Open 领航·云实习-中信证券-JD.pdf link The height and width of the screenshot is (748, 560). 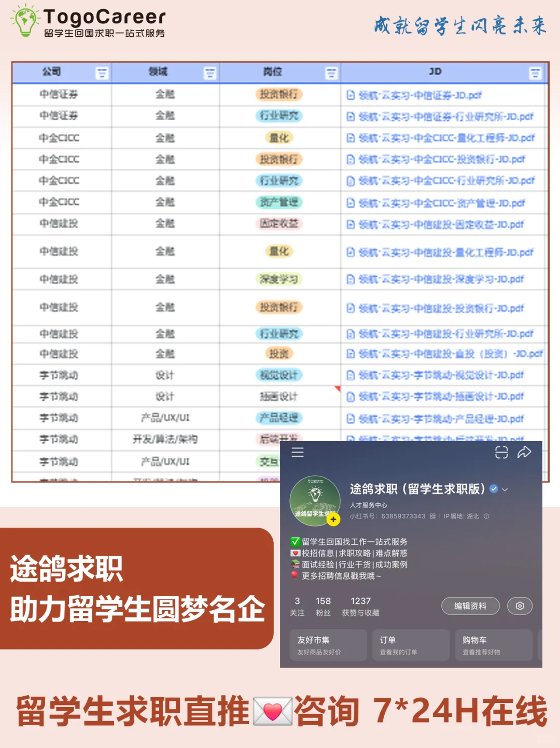420,95
